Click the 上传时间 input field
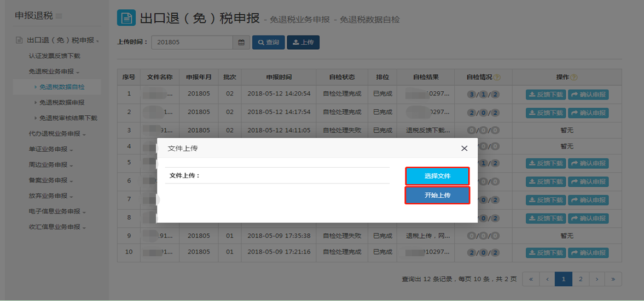644x301 pixels. click(192, 43)
